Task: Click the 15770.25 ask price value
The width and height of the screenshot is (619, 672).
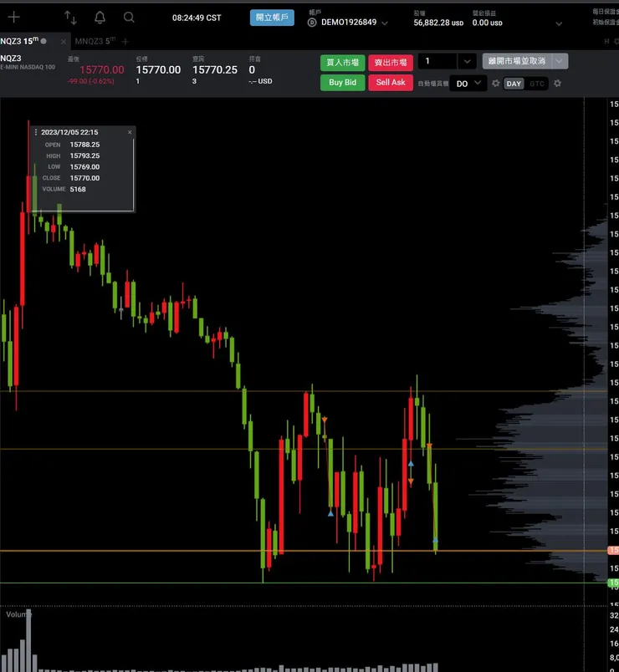Action: click(x=214, y=70)
